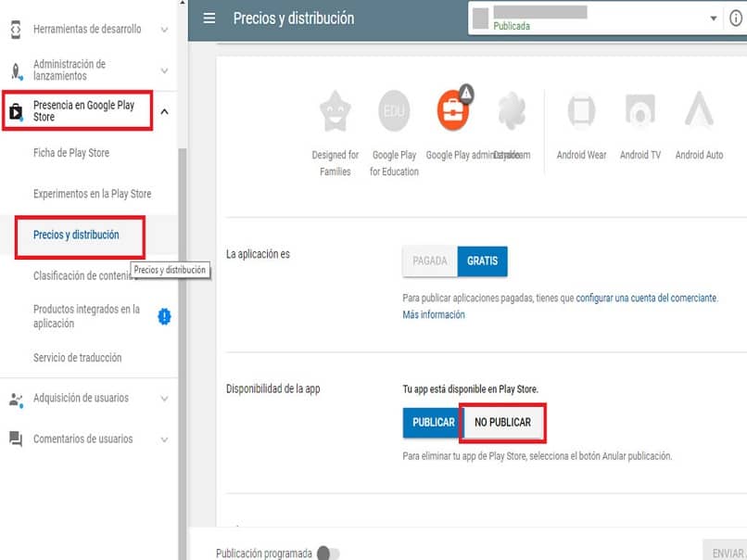Image resolution: width=747 pixels, height=560 pixels.
Task: Enable Publicación programada switch
Action: click(x=326, y=551)
